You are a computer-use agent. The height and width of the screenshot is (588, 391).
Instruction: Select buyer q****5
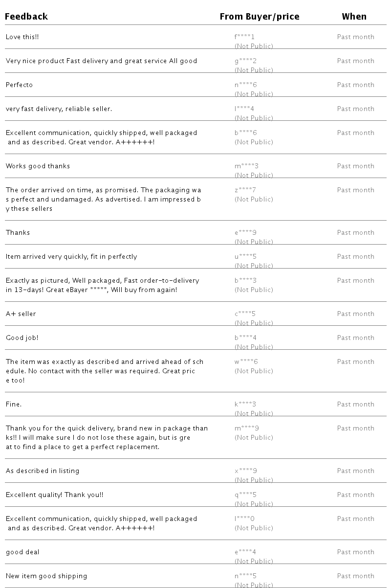point(245,495)
